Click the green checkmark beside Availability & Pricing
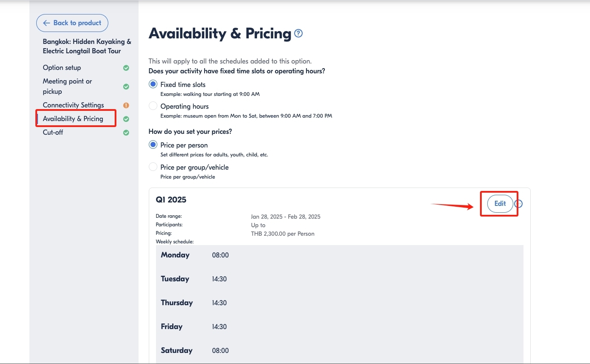 coord(126,119)
